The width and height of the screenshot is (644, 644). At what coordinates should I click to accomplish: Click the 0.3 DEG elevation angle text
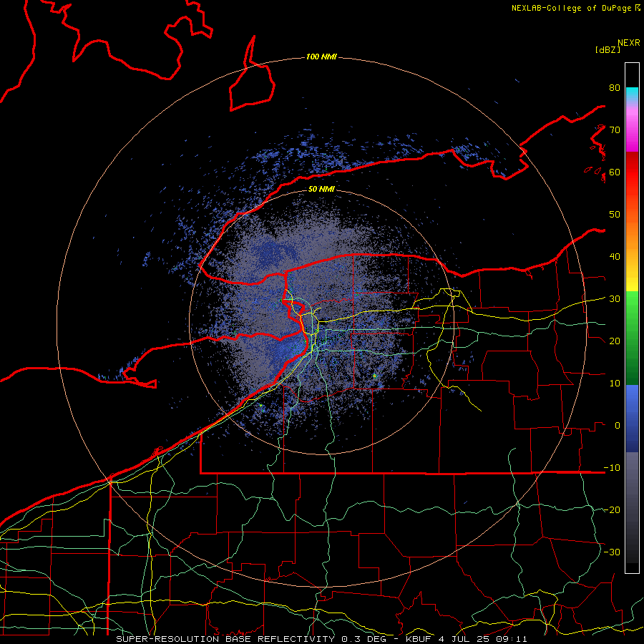pyautogui.click(x=365, y=639)
